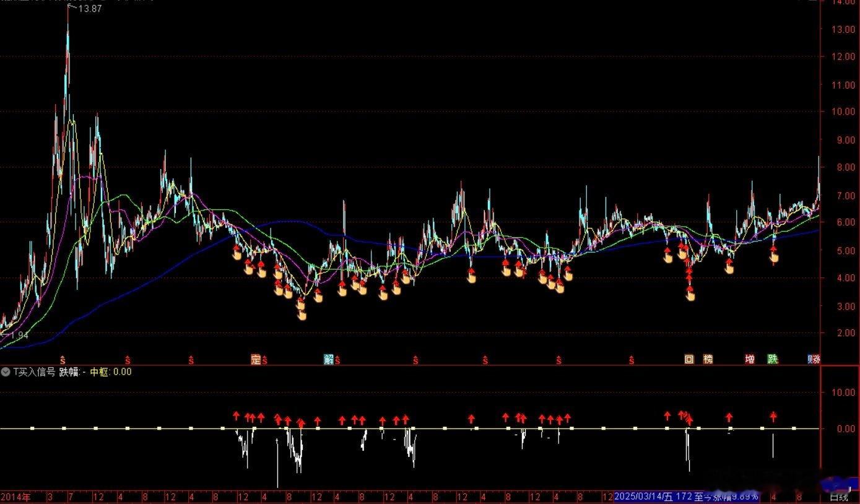860x504 pixels.
Task: Click the rightmost buy-signal hand icon on the price chart
Action: pyautogui.click(x=774, y=257)
